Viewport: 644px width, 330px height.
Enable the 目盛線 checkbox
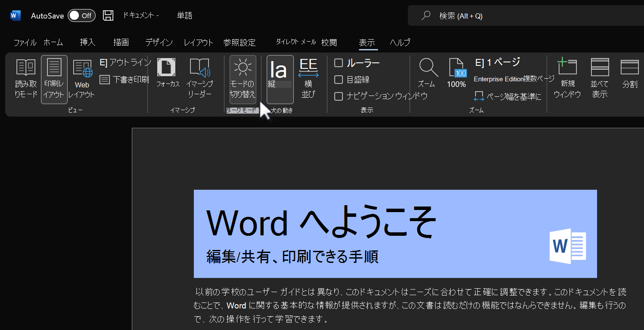339,80
